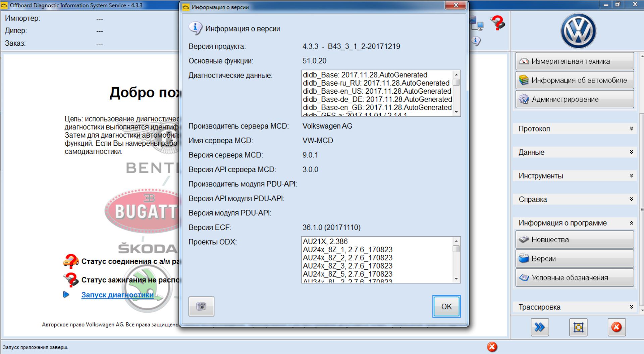Select didb_Base-ru_RU entry

point(376,83)
